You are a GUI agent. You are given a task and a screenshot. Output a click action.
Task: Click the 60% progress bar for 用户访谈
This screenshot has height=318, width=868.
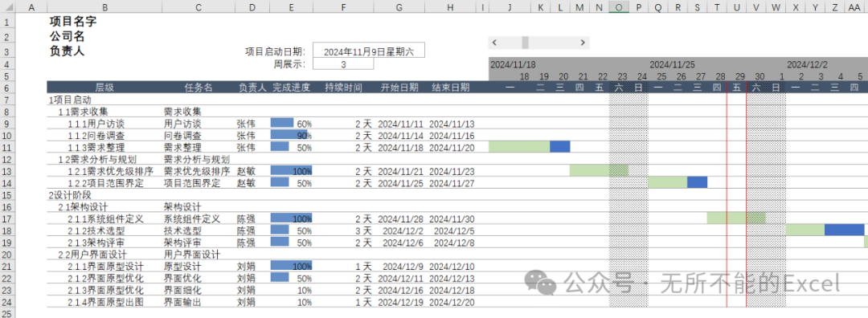tap(282, 124)
